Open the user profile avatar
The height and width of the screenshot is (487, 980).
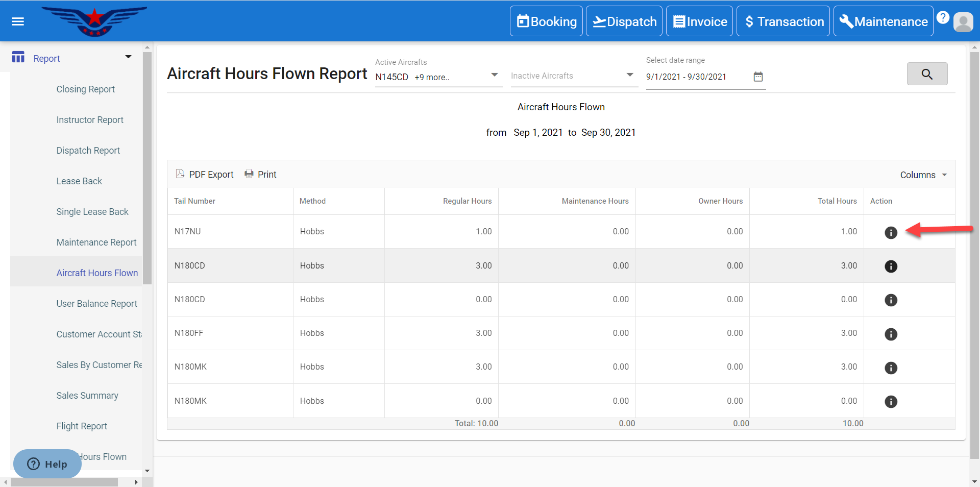963,22
